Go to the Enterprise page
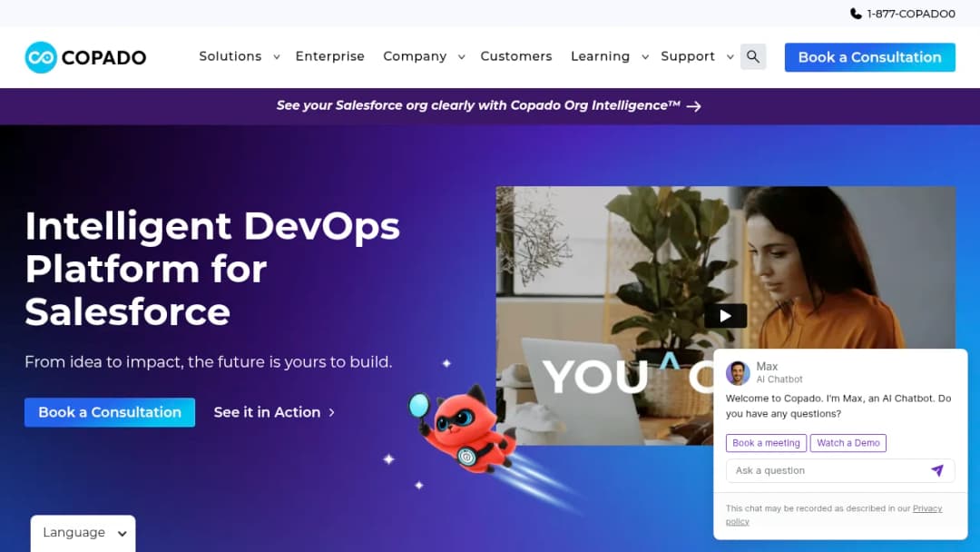Viewport: 980px width, 552px height. click(330, 56)
